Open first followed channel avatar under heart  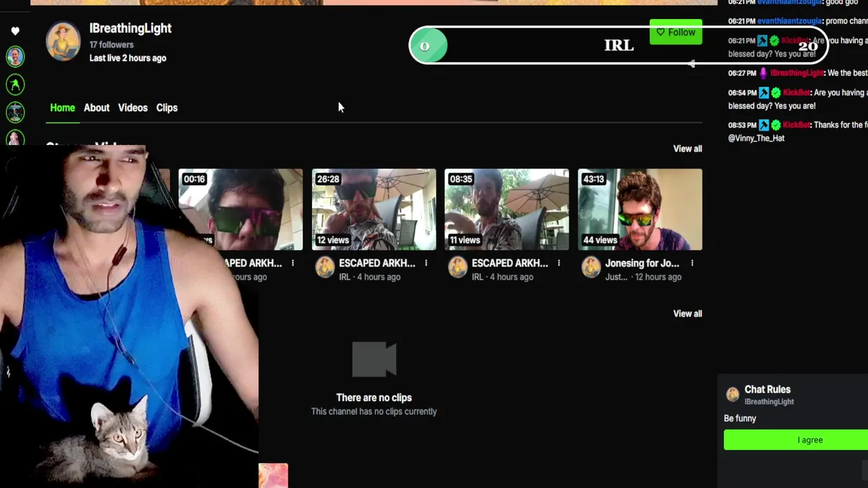(15, 56)
